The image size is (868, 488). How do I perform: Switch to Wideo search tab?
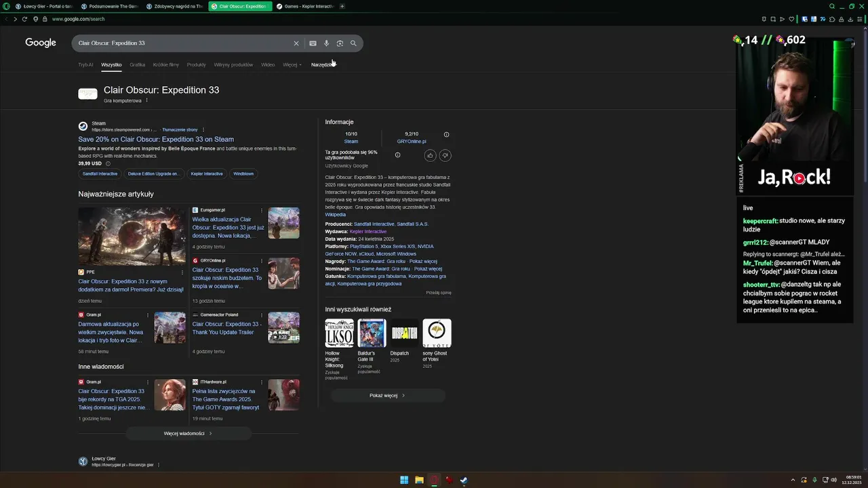[268, 65]
